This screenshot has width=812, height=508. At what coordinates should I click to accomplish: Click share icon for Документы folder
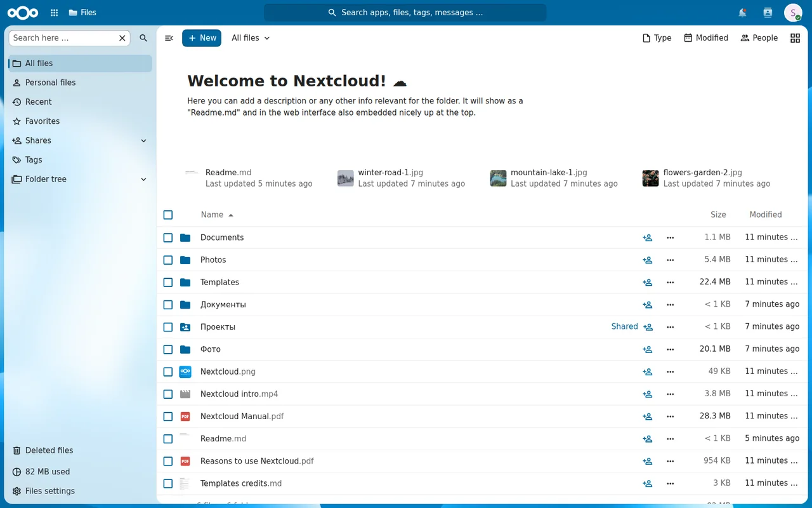pos(648,305)
